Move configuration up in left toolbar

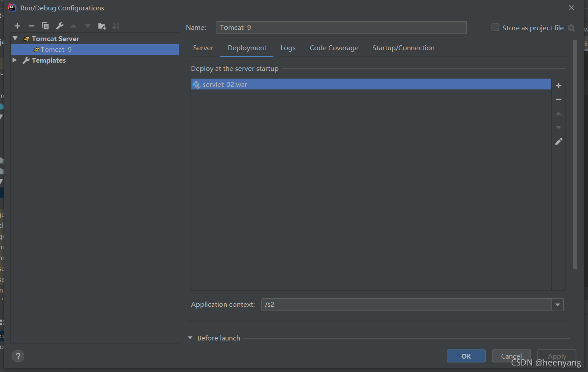[x=73, y=26]
